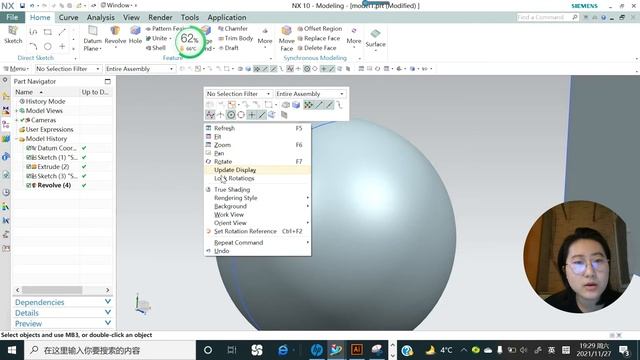
Task: Choose Zoom from context menu
Action: [257, 145]
